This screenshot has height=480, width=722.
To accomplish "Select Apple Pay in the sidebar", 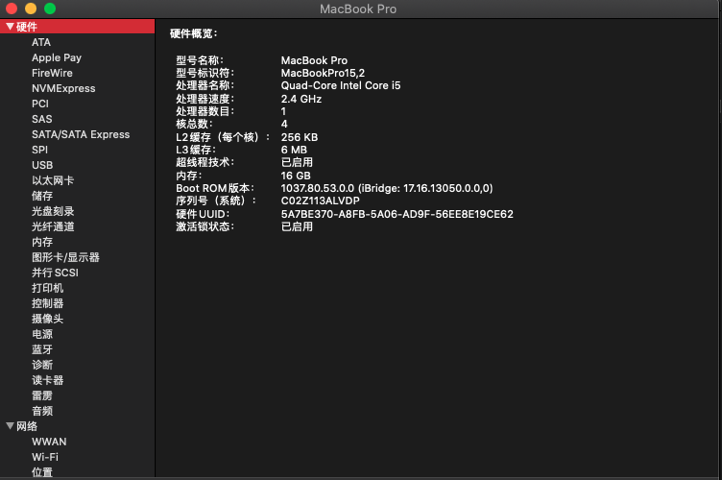I will (x=57, y=58).
